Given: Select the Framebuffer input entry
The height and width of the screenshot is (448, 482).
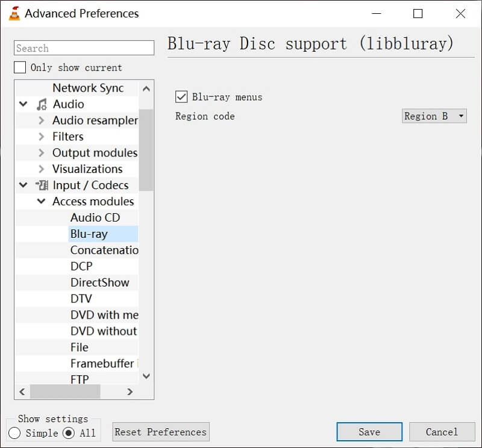Looking at the screenshot, I should [x=104, y=364].
